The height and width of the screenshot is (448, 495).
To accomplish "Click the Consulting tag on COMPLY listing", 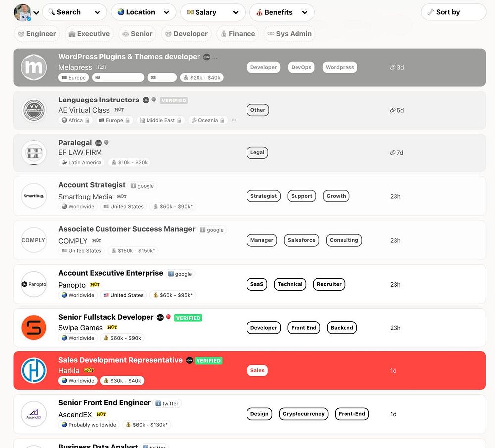I will (x=344, y=240).
